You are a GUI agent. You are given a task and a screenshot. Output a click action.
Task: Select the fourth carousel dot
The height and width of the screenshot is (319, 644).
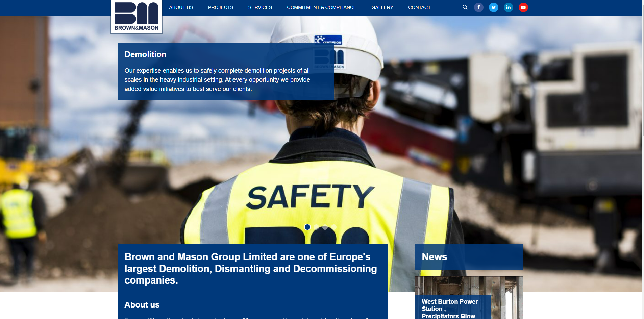[333, 227]
